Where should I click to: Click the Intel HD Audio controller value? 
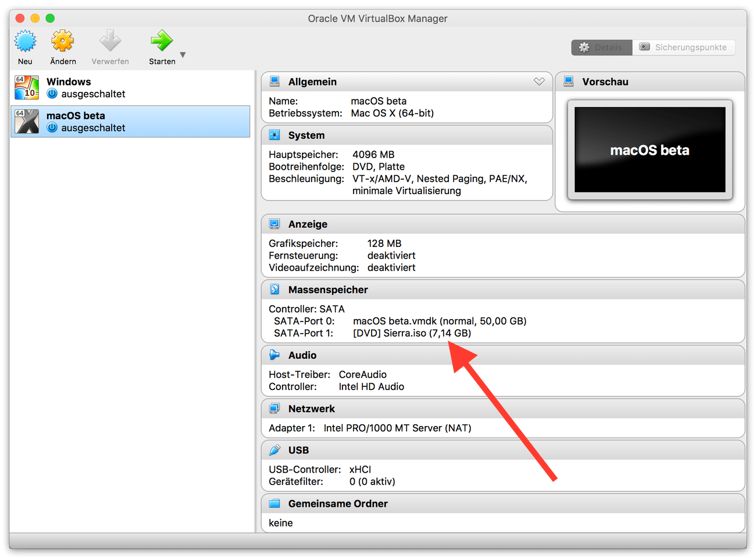pos(372,387)
